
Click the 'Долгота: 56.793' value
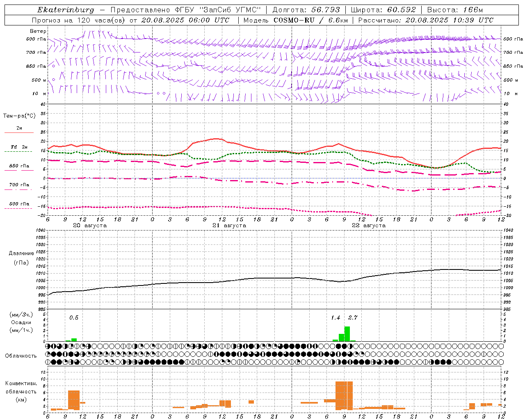coord(306,10)
